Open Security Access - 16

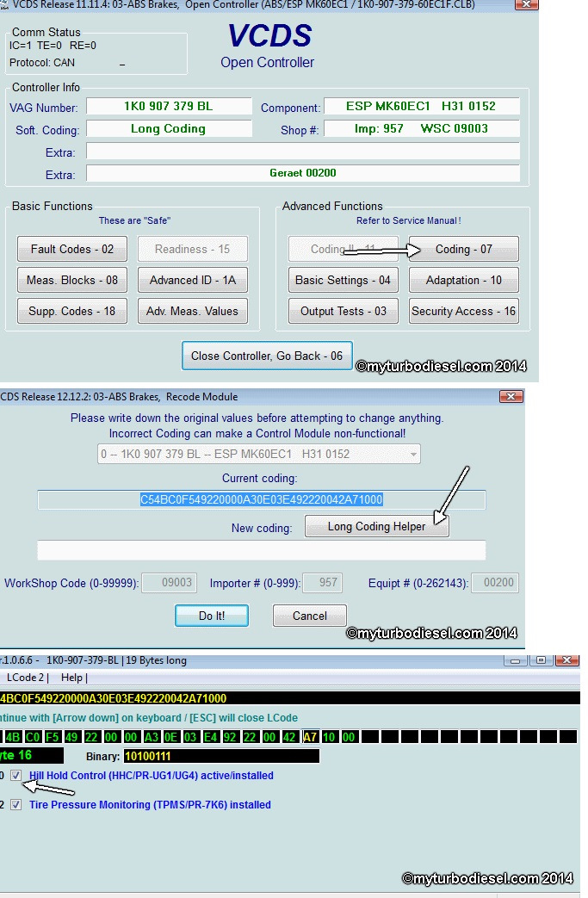click(x=464, y=311)
